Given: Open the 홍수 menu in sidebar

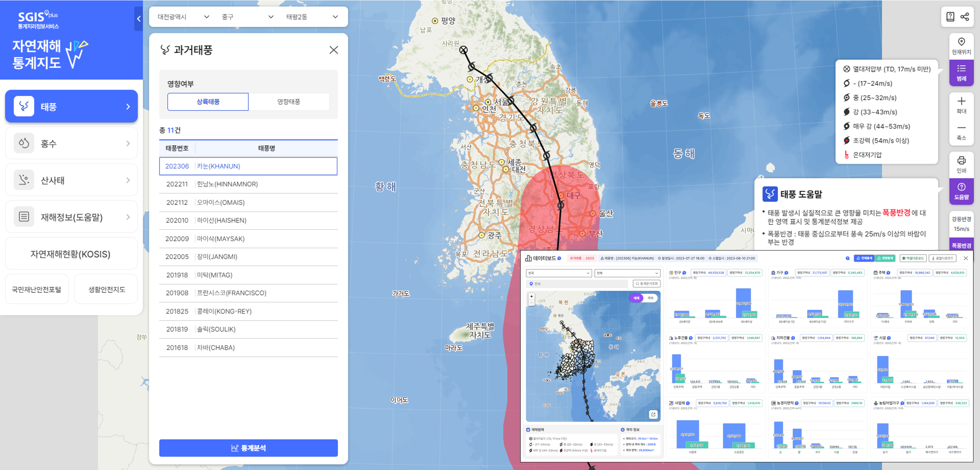Looking at the screenshot, I should [72, 144].
